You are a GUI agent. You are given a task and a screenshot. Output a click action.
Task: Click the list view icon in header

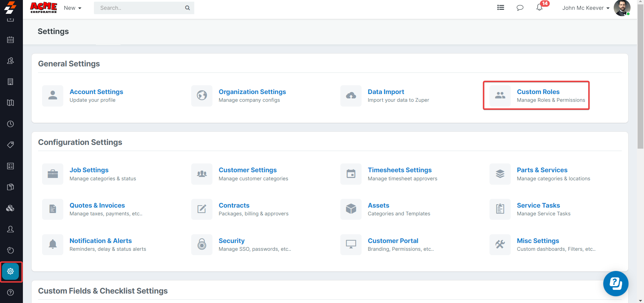coord(501,8)
